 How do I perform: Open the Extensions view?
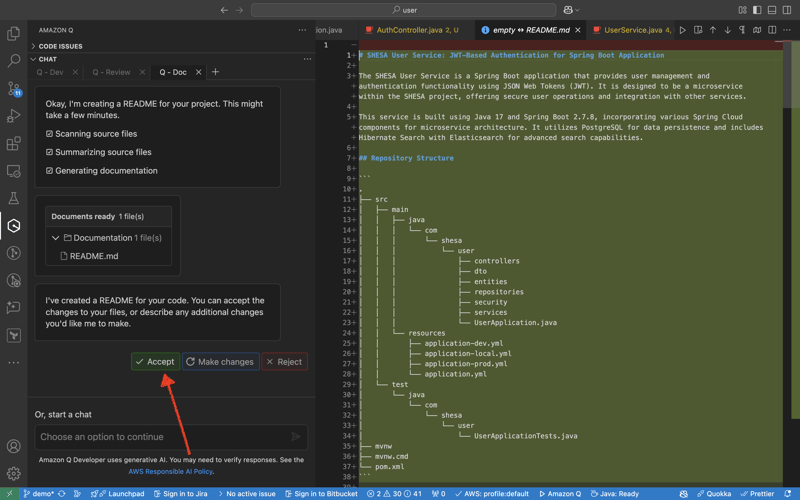pyautogui.click(x=14, y=144)
